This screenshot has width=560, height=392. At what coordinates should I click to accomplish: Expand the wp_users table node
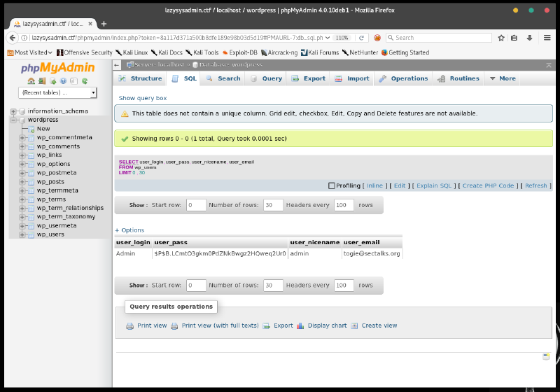22,234
